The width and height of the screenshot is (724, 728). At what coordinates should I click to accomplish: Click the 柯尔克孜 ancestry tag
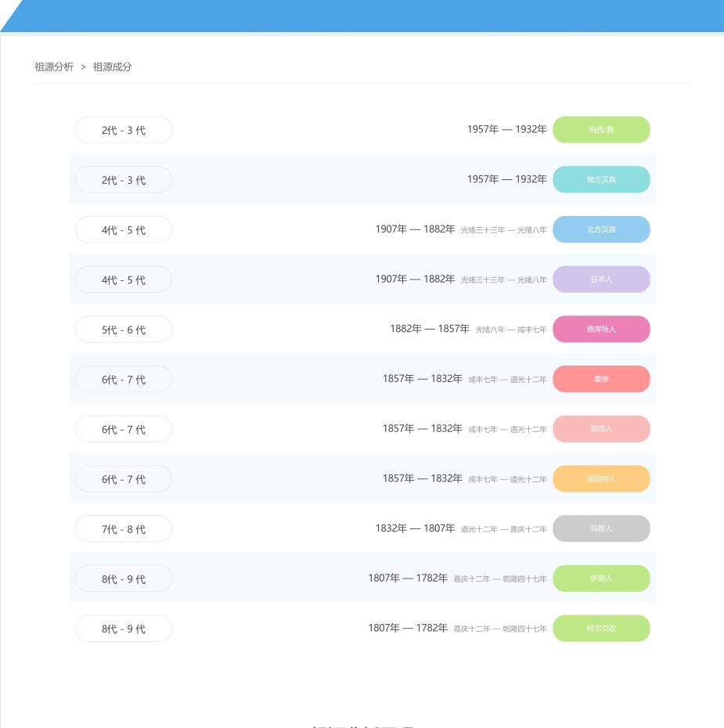pyautogui.click(x=601, y=628)
